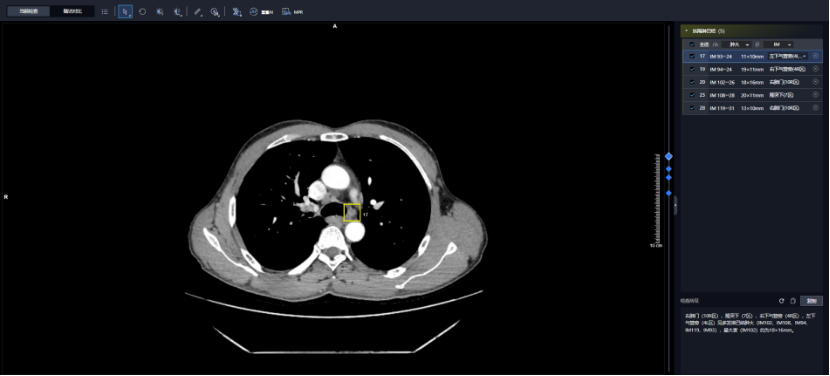
Task: Open the location dropdown in row 17
Action: (788, 56)
